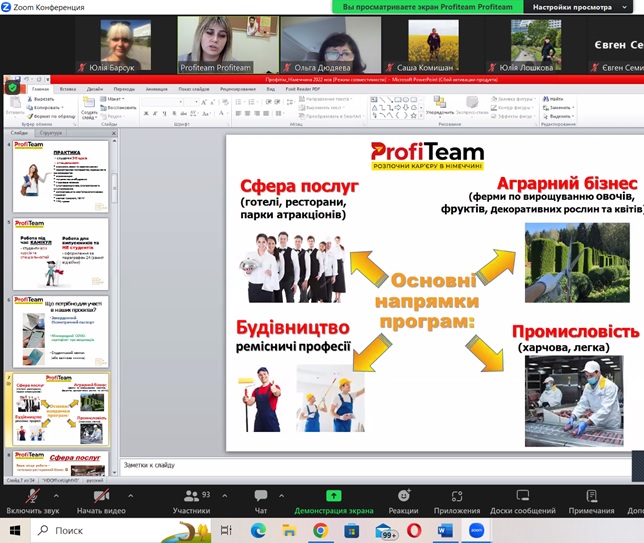This screenshot has height=543, width=644.
Task: Start camera with Начать видео button
Action: click(101, 502)
